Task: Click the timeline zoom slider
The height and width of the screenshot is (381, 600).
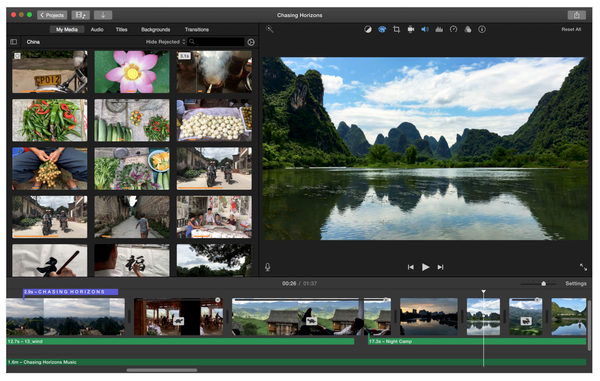Action: (x=538, y=283)
